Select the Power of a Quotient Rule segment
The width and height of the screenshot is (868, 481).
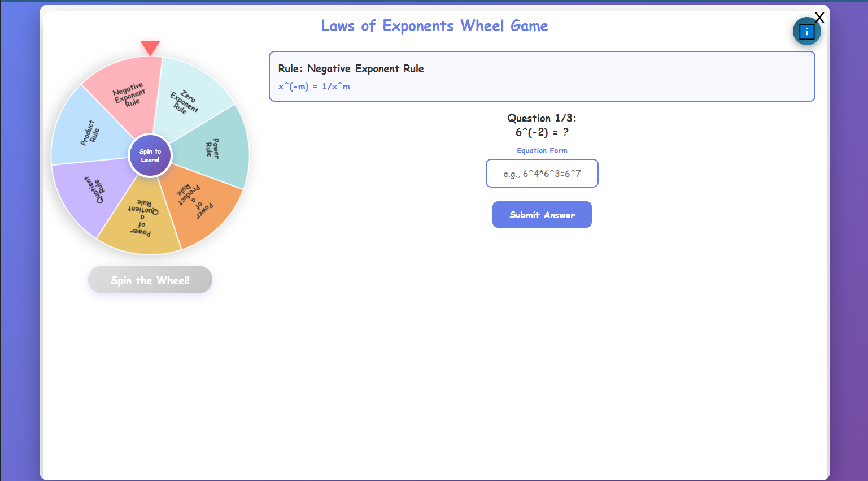click(144, 218)
